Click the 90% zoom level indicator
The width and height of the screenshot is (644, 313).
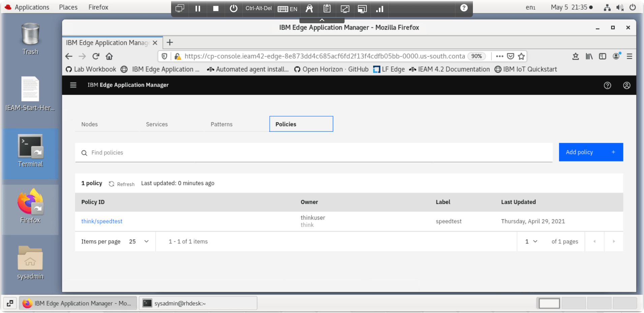point(476,56)
